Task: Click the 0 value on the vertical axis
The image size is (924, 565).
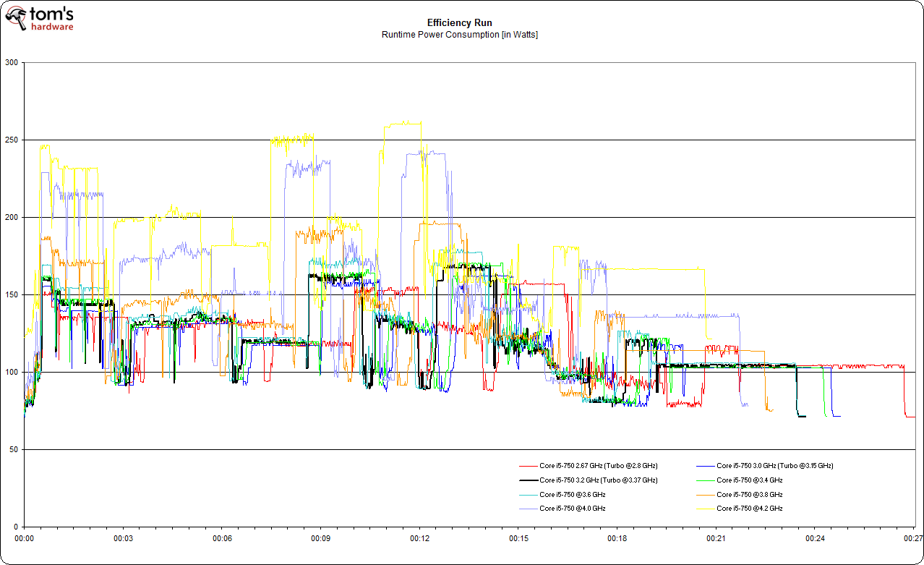Action: 15,527
